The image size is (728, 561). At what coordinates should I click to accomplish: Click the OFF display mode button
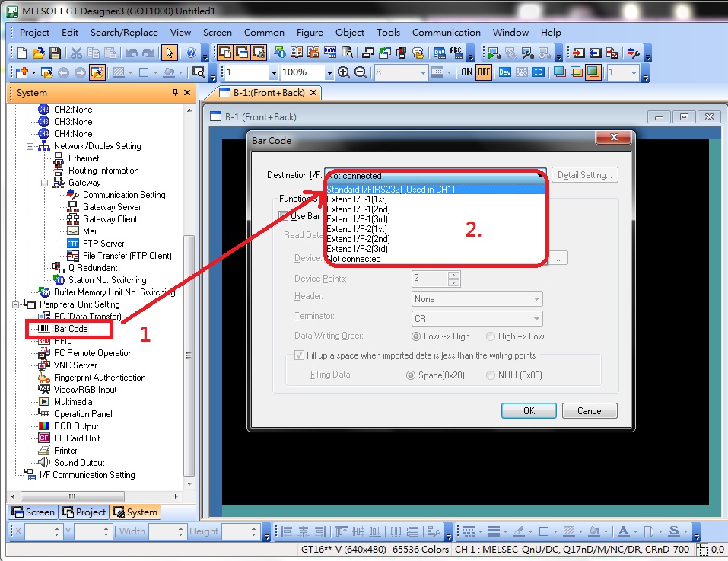pos(484,72)
